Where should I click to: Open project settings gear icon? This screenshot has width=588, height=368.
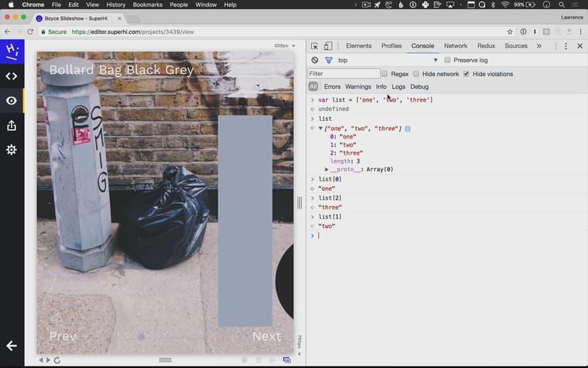point(11,150)
